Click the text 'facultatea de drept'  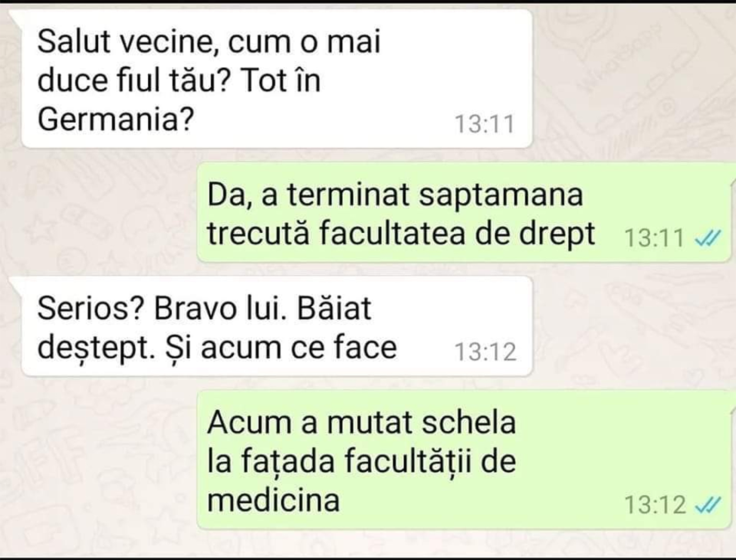457,234
